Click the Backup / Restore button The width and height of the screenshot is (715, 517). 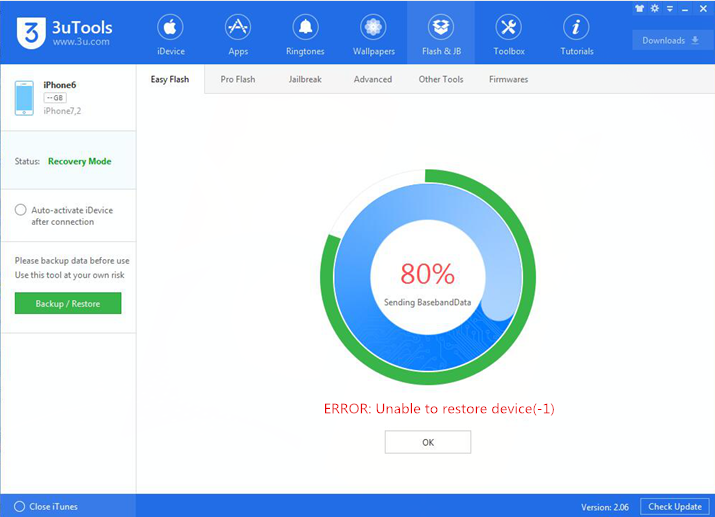pos(68,304)
